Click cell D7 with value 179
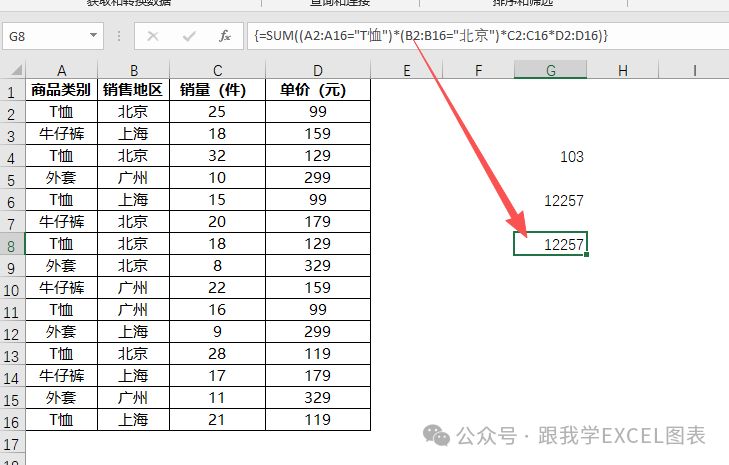The width and height of the screenshot is (729, 465). click(318, 222)
